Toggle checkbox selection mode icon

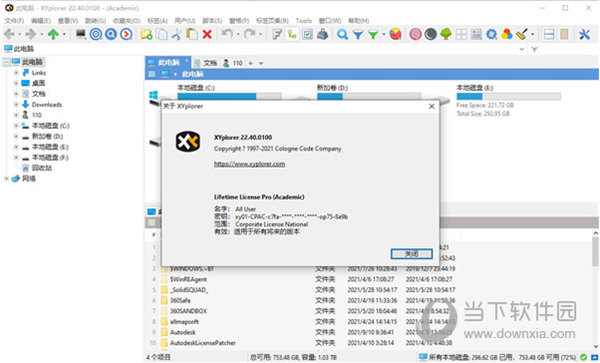[307, 34]
